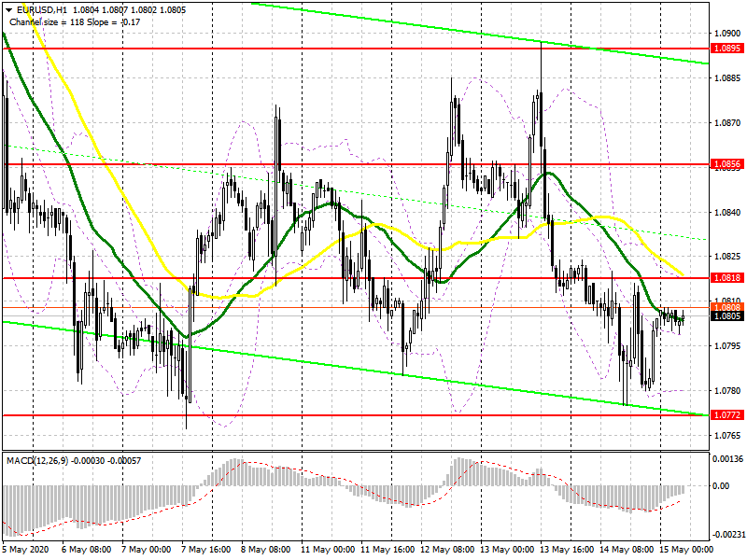Screen dimensions: 747x560
Task: Select the 13 May 16:00 time label
Action: [567, 550]
